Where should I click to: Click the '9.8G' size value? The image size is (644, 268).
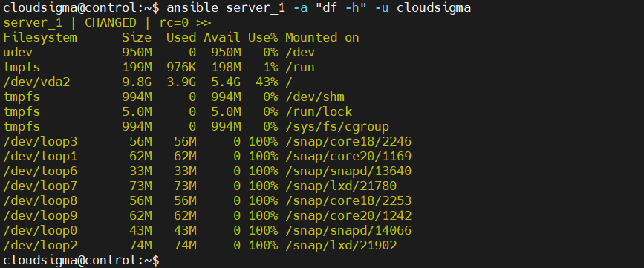[137, 82]
